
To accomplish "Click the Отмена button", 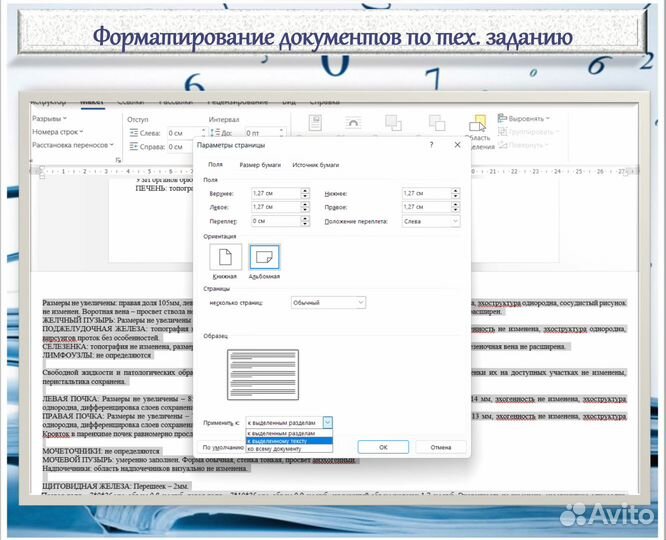I will (440, 447).
